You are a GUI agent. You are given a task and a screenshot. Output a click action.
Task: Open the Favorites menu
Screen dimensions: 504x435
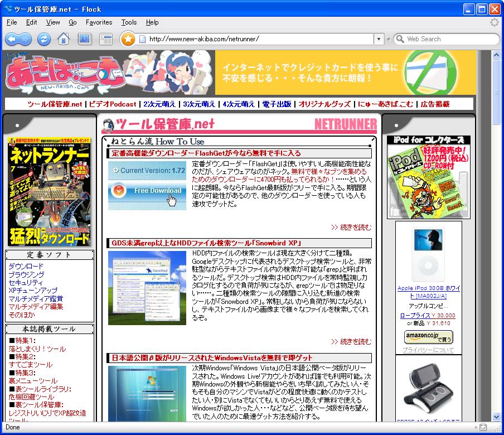(x=99, y=22)
